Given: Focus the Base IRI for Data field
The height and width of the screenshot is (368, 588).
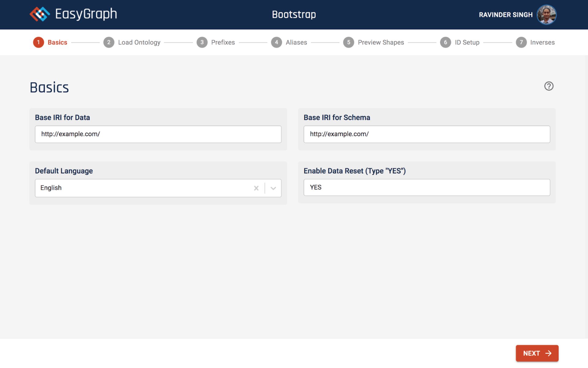Looking at the screenshot, I should pyautogui.click(x=158, y=134).
